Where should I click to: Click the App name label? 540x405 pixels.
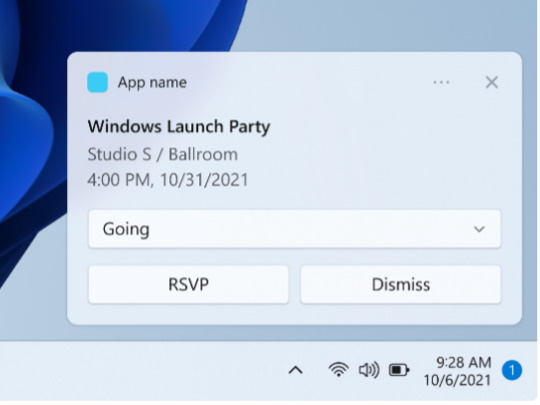point(152,83)
